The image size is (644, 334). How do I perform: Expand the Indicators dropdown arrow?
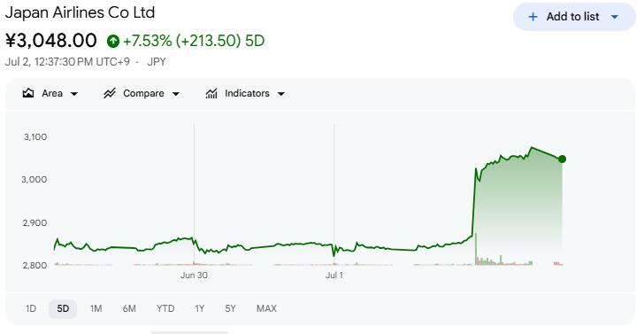(x=281, y=94)
